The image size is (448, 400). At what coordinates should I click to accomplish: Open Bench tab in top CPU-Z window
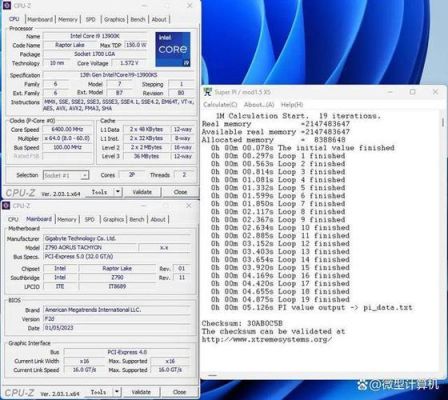pyautogui.click(x=138, y=20)
